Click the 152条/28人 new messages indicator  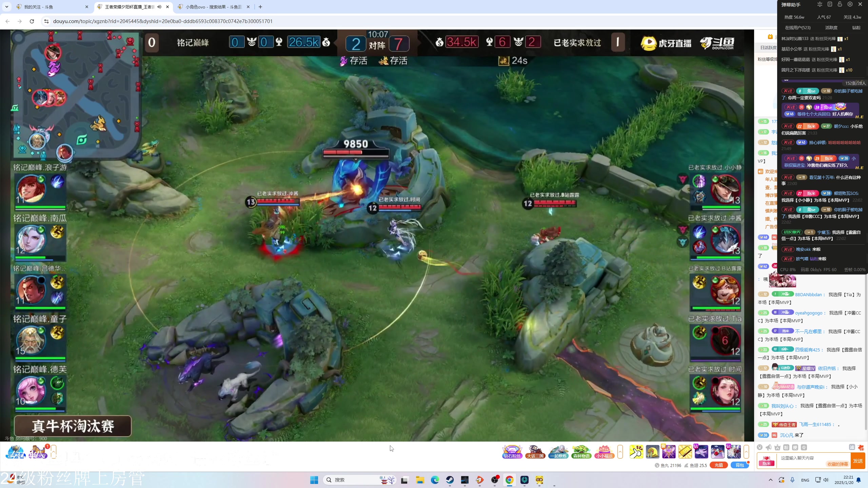855,83
